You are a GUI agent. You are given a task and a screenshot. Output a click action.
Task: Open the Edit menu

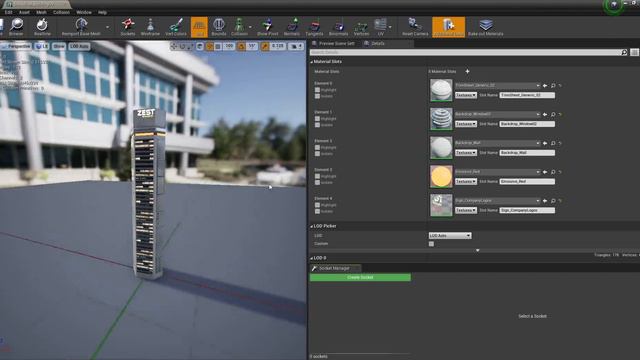pyautogui.click(x=8, y=12)
